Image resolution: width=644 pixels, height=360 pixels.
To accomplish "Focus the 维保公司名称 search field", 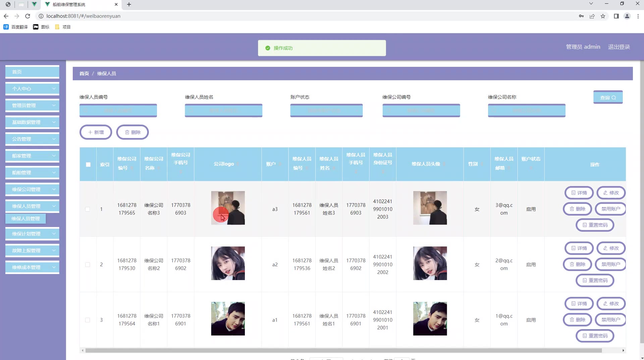I will 527,110.
